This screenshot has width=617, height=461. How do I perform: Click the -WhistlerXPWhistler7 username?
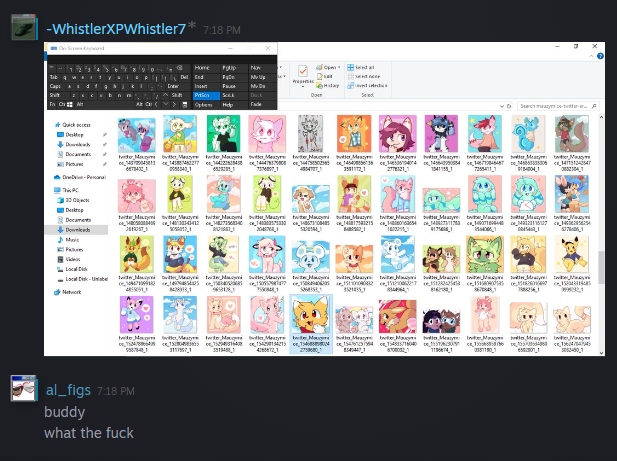point(116,29)
